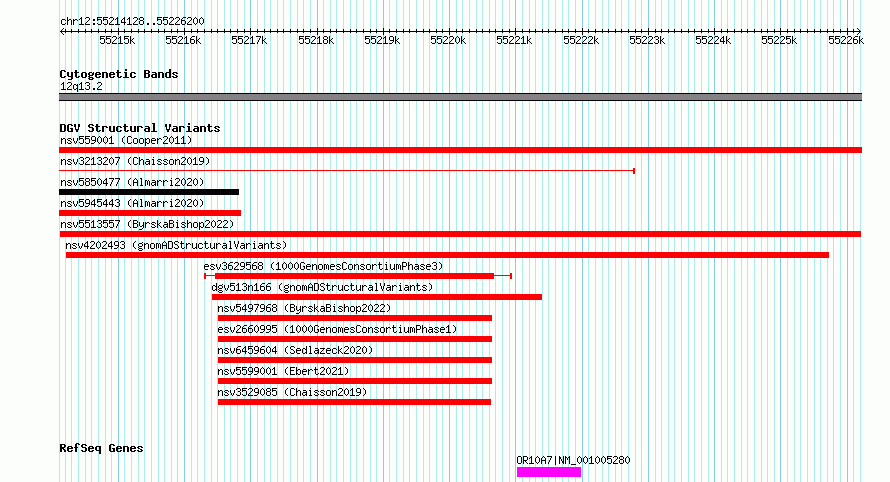Viewport: 890px width, 482px height.
Task: Select nsv3213207 (Chaisson2019) thin red line
Action: coord(347,171)
